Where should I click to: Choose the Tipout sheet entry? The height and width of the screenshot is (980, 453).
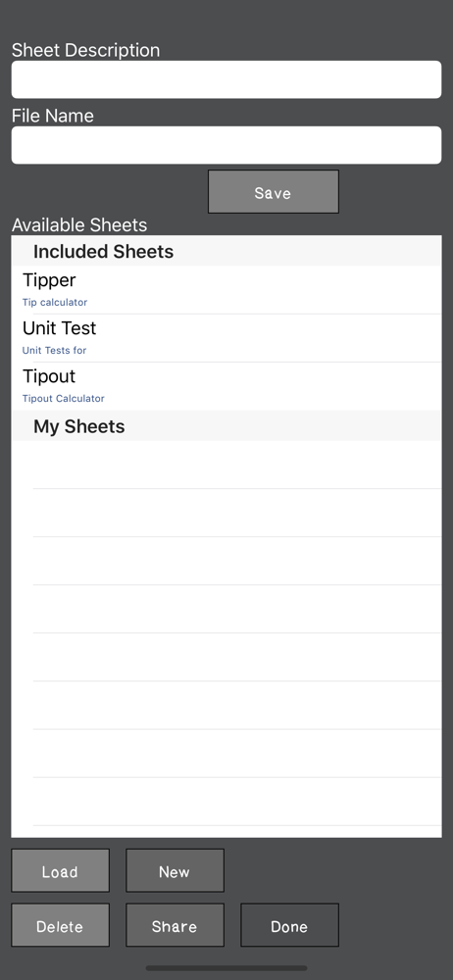(226, 386)
